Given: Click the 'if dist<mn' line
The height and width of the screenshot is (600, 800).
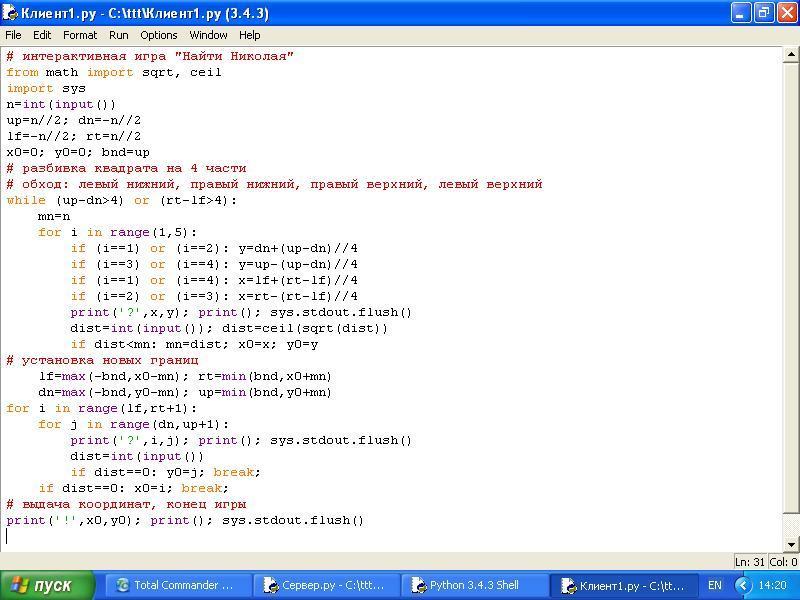Looking at the screenshot, I should (x=194, y=344).
